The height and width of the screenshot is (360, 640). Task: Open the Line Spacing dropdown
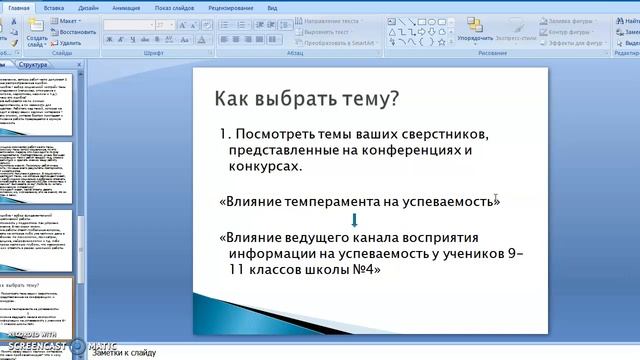pyautogui.click(x=286, y=25)
